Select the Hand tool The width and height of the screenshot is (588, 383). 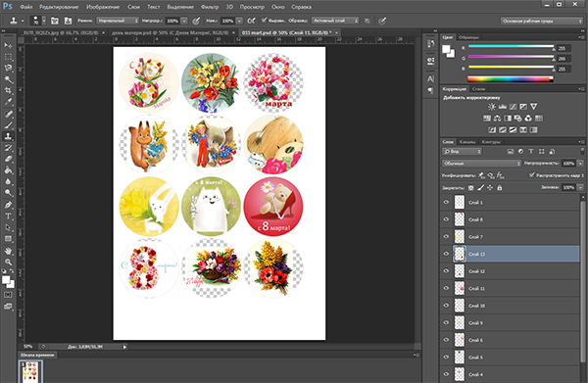8,251
